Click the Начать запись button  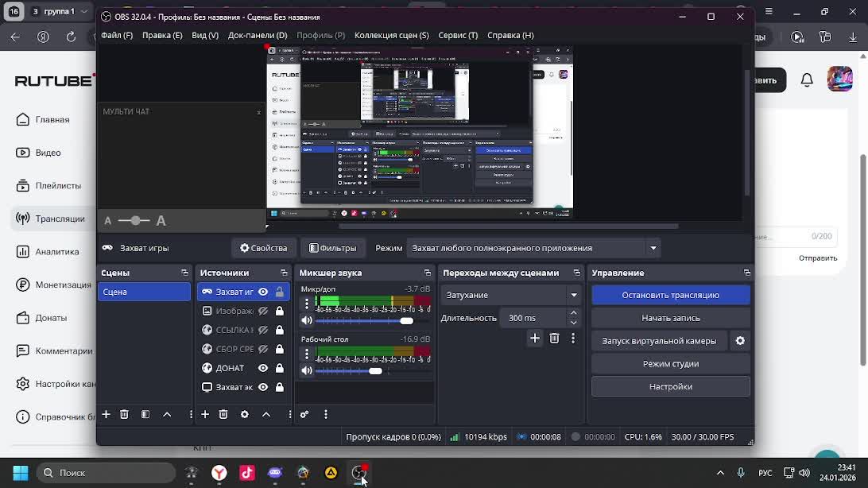click(670, 318)
